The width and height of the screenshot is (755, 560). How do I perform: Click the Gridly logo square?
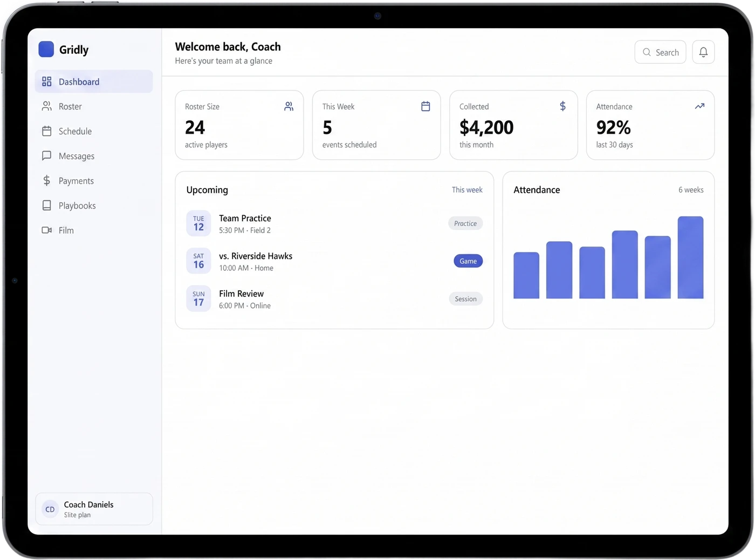[46, 49]
